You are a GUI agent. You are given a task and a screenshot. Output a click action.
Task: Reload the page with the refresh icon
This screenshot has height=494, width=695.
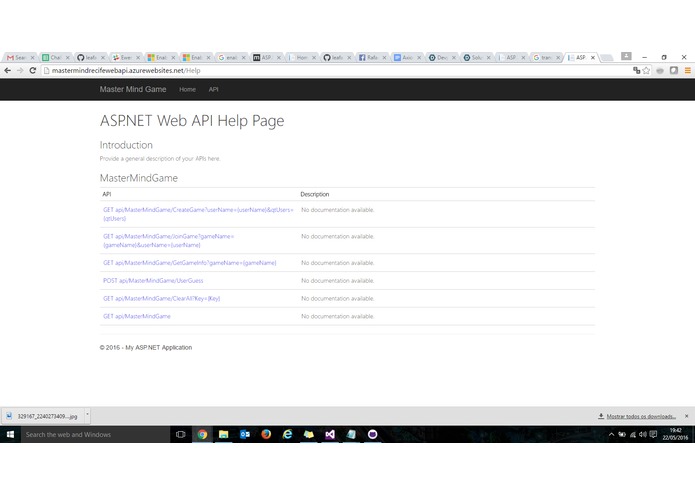tap(33, 70)
